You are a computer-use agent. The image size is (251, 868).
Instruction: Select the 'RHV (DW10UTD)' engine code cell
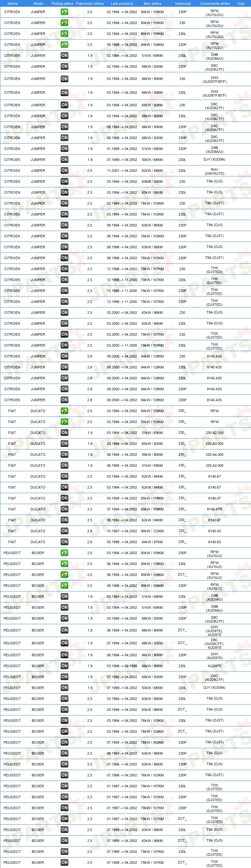pyautogui.click(x=215, y=172)
